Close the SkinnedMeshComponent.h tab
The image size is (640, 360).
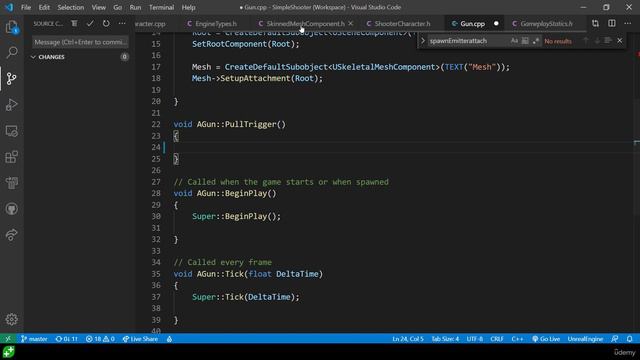pyautogui.click(x=351, y=24)
